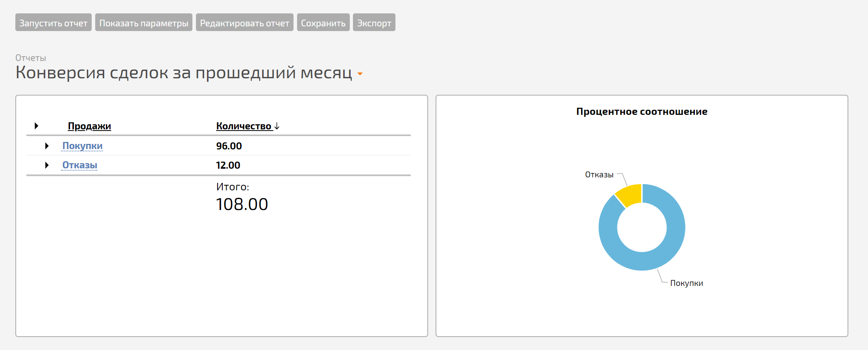Expand all rows using header triangle
The image size is (868, 350).
click(37, 126)
